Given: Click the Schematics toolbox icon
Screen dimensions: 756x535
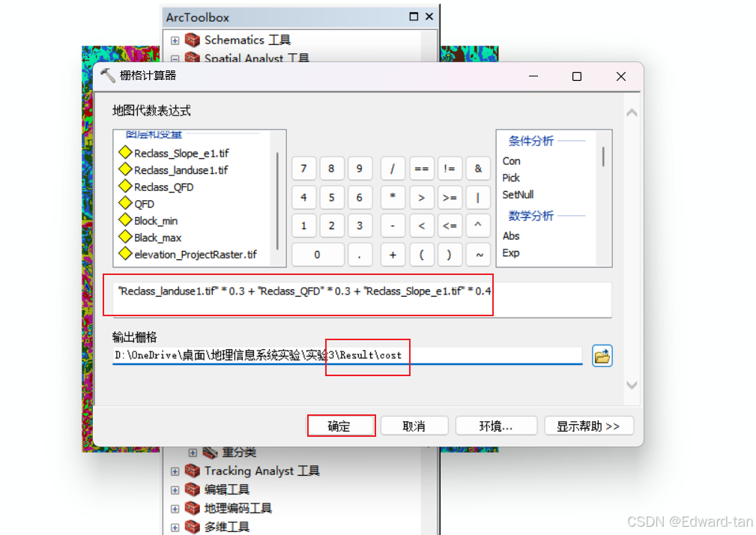Looking at the screenshot, I should click(193, 40).
